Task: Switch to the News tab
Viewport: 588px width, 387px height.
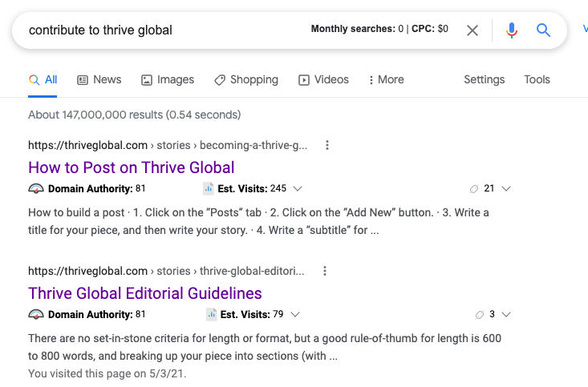Action: click(99, 80)
